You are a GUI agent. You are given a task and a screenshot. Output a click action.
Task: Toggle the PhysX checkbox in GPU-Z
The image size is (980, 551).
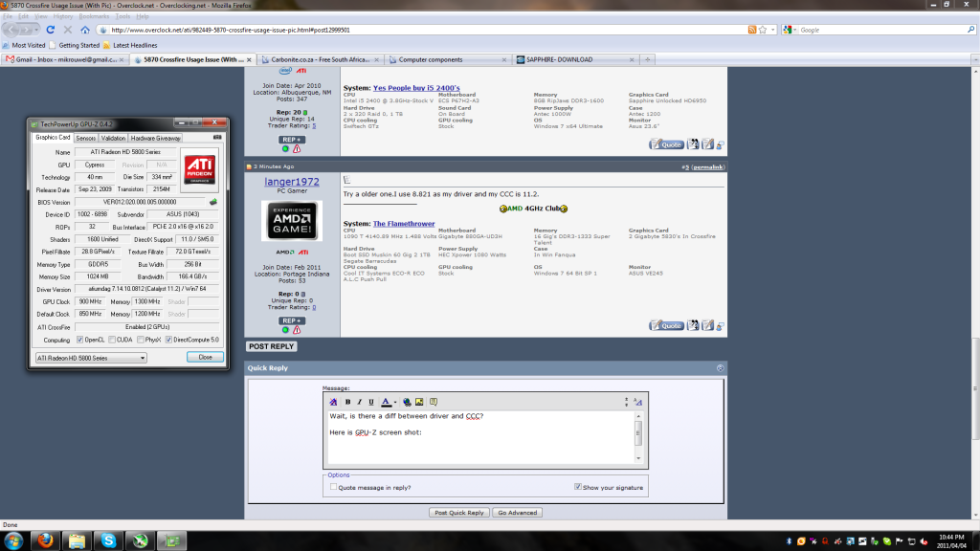coord(141,340)
